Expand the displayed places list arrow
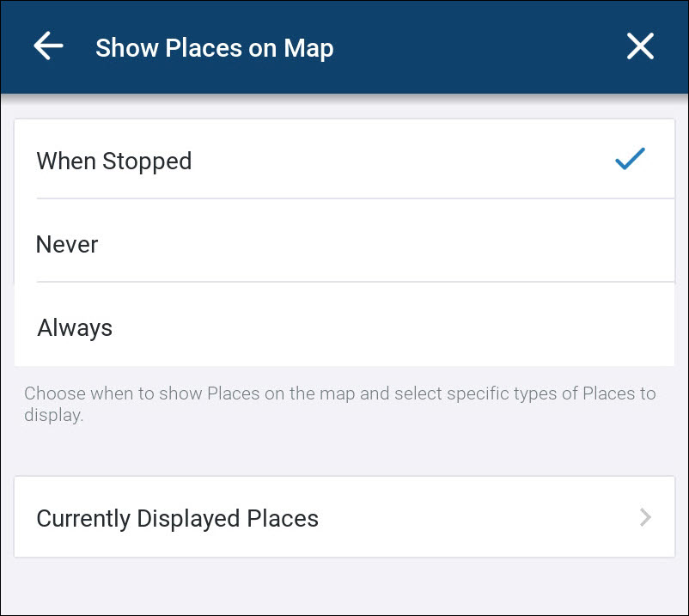Screen dimensions: 689x616 pos(645,517)
